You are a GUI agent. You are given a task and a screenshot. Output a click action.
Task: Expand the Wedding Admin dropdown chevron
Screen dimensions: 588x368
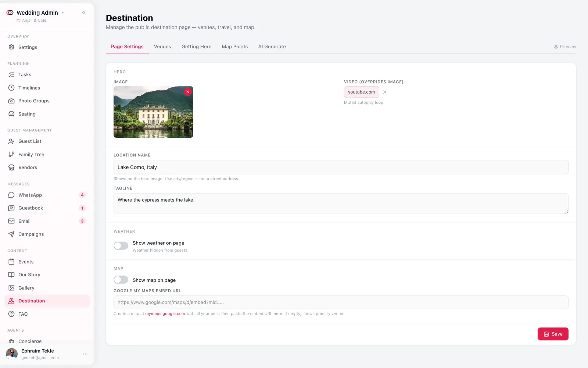pyautogui.click(x=63, y=13)
